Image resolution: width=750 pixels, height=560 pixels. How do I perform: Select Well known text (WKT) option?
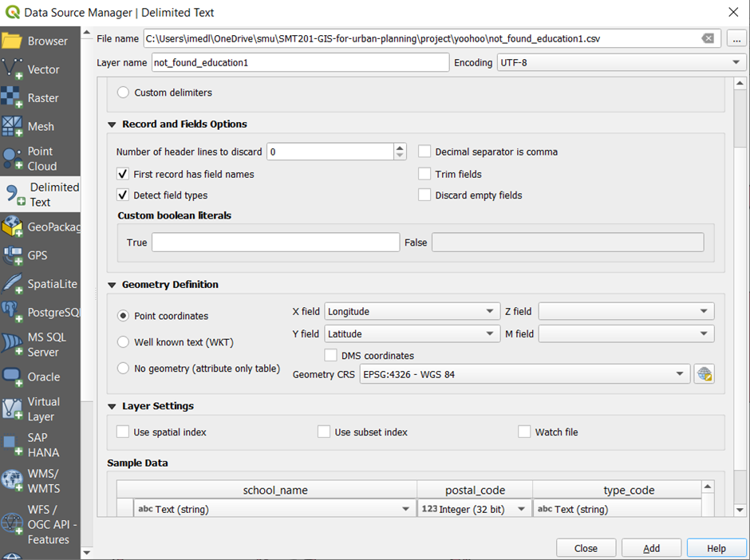[123, 342]
